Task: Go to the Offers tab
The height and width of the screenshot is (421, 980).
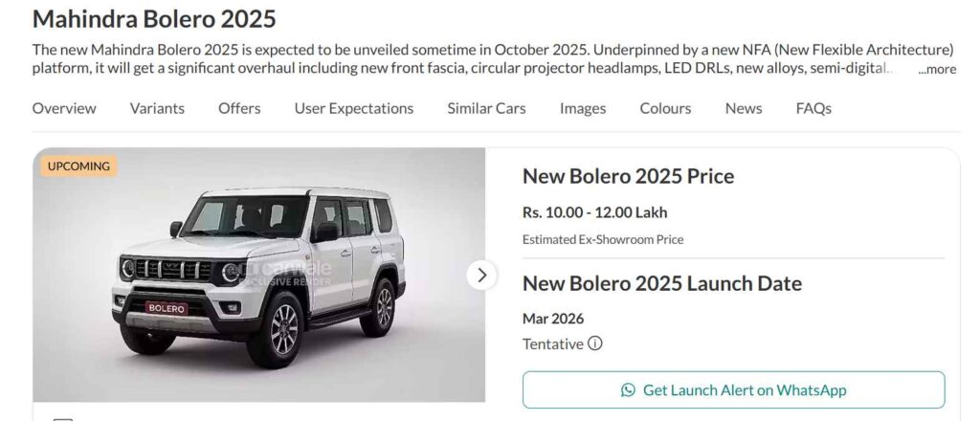Action: (239, 108)
